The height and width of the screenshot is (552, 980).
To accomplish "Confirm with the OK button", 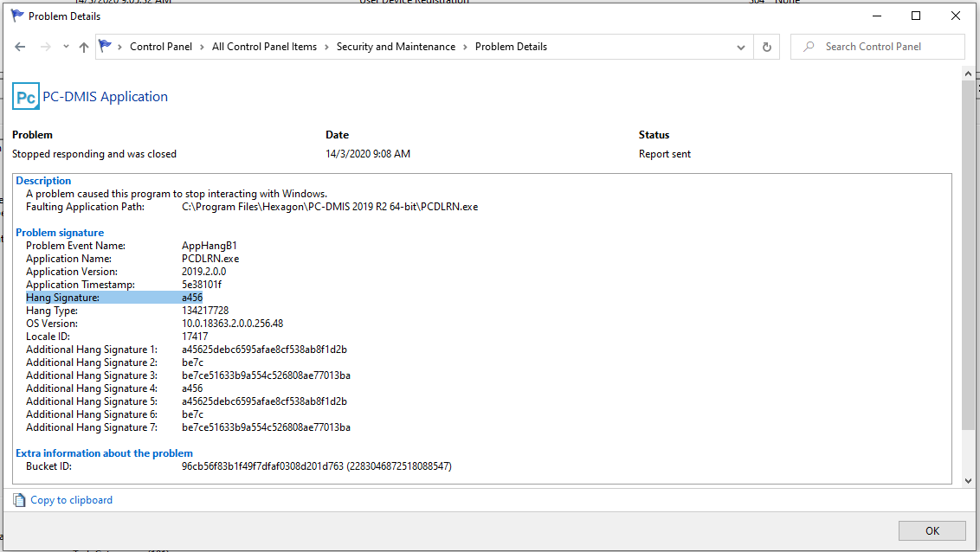I will (x=932, y=530).
